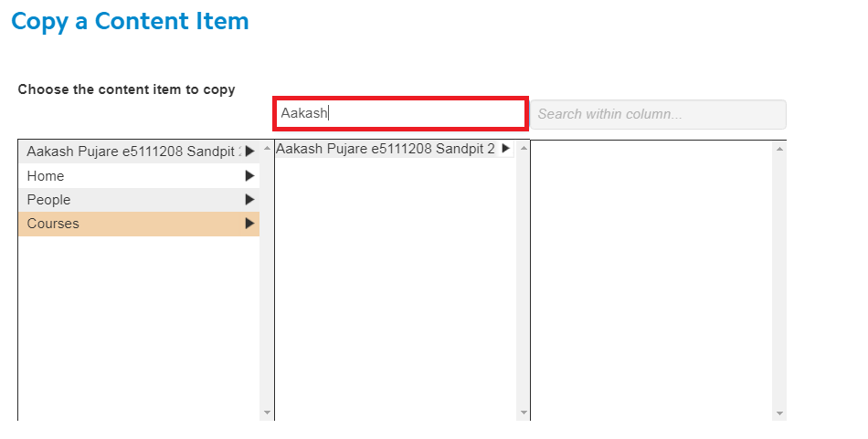Click third column scrollbar up arrow
This screenshot has height=439, width=868.
(780, 148)
